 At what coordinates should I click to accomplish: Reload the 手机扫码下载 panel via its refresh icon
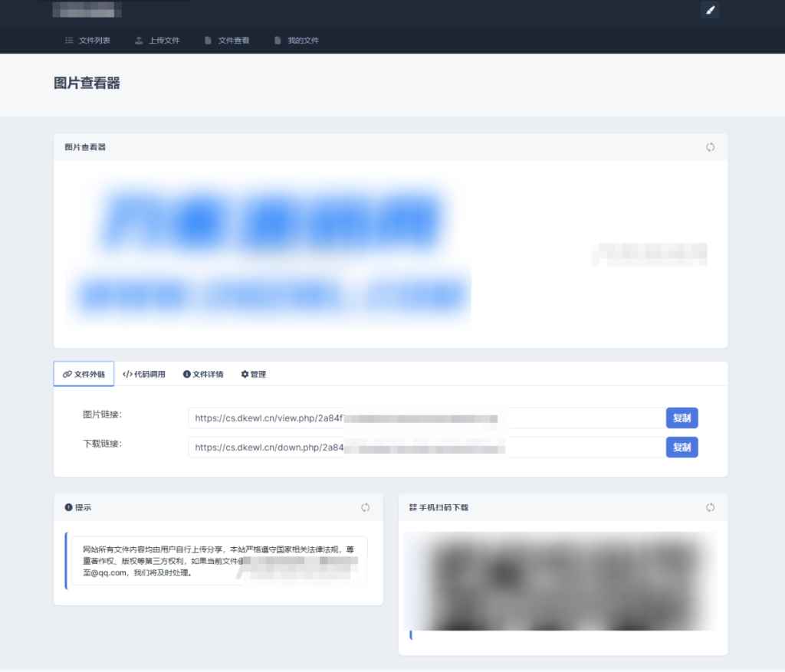(710, 507)
